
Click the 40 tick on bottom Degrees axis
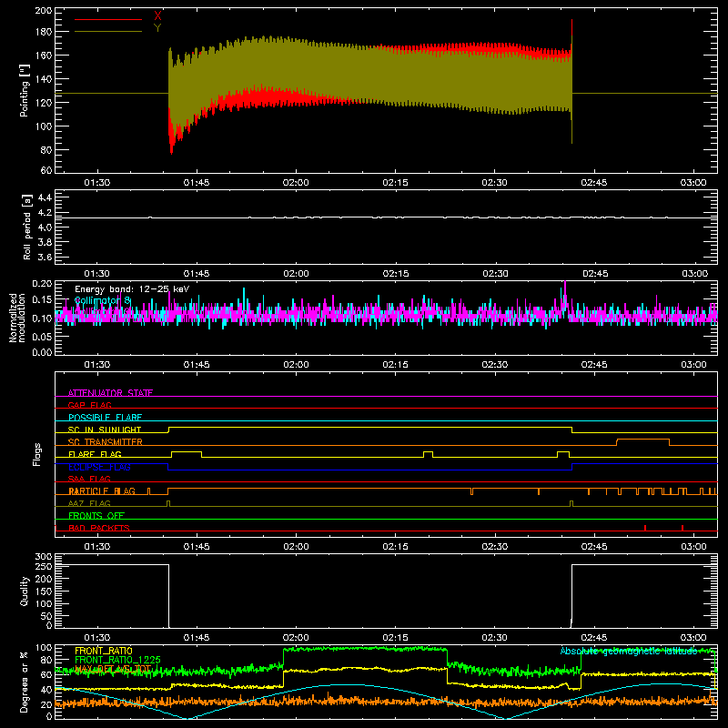tap(46, 690)
